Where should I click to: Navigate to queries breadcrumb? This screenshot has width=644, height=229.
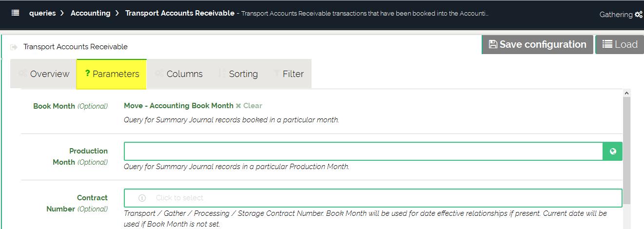pyautogui.click(x=42, y=13)
